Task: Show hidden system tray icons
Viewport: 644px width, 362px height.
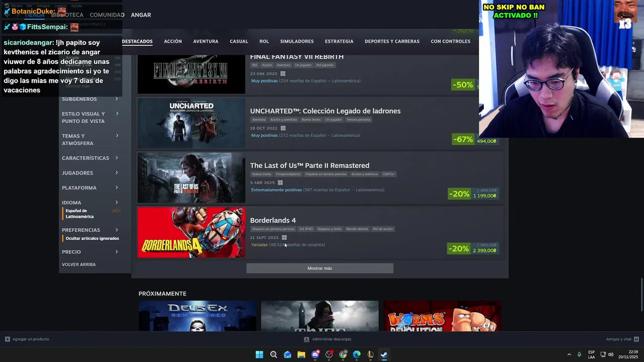Action: [569, 354]
